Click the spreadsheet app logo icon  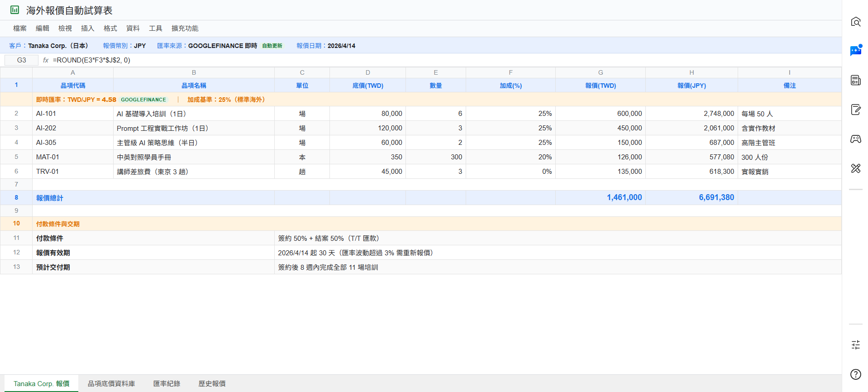[x=15, y=10]
